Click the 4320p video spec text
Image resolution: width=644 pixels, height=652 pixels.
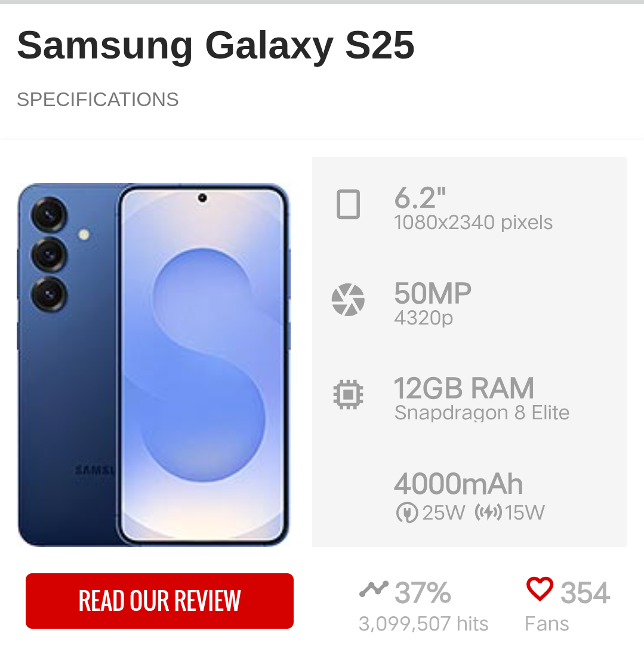(424, 318)
